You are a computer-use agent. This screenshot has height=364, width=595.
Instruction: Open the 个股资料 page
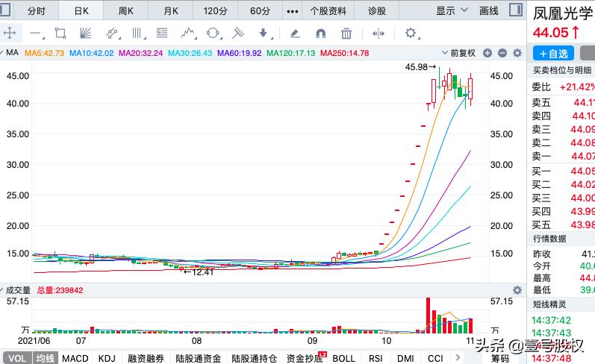pyautogui.click(x=327, y=10)
